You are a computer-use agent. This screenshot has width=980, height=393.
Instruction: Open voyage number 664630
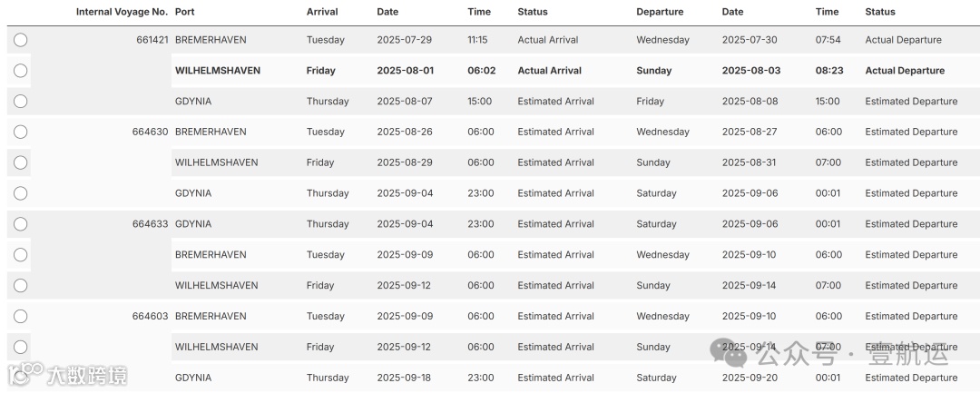coord(150,132)
